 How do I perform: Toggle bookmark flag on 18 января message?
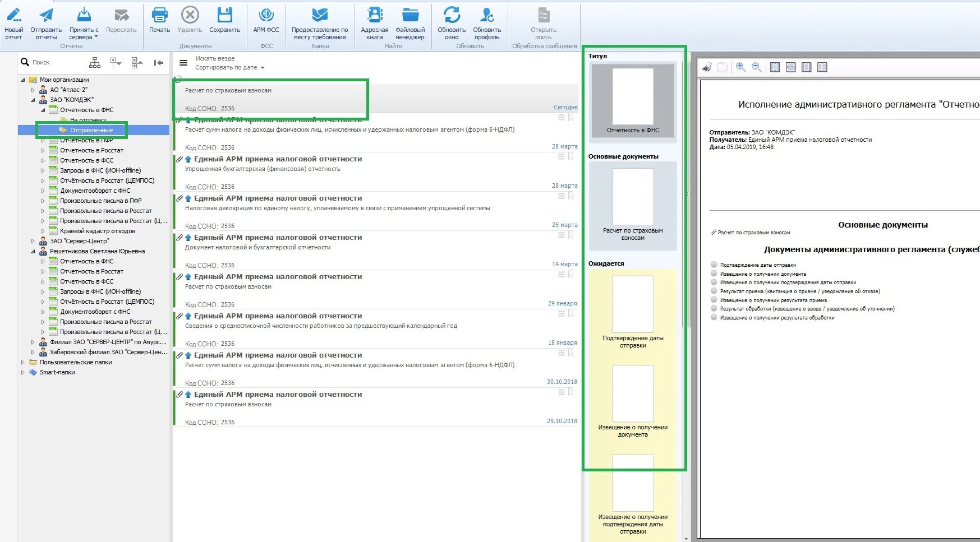point(571,314)
